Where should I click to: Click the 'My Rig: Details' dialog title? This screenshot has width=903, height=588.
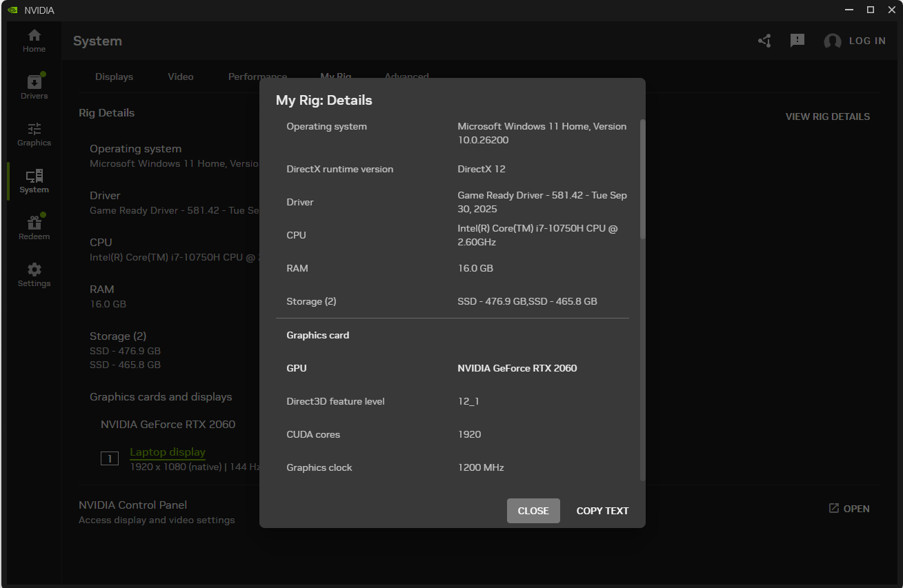(x=324, y=100)
